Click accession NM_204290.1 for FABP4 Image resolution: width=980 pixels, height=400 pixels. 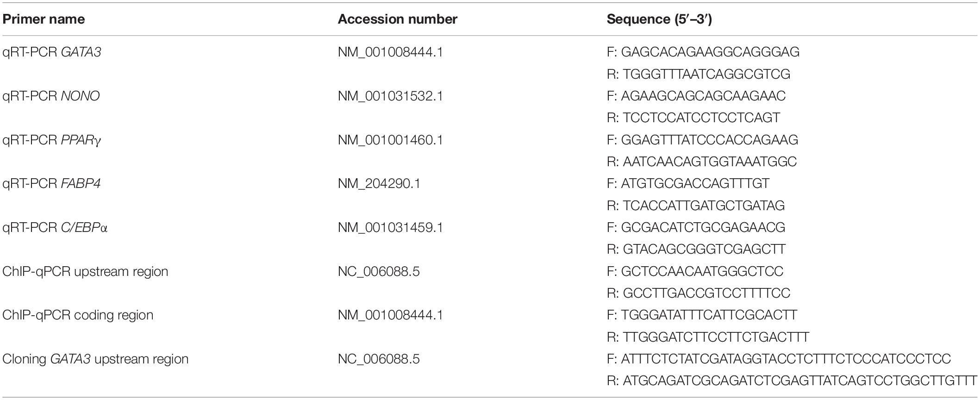coord(379,184)
